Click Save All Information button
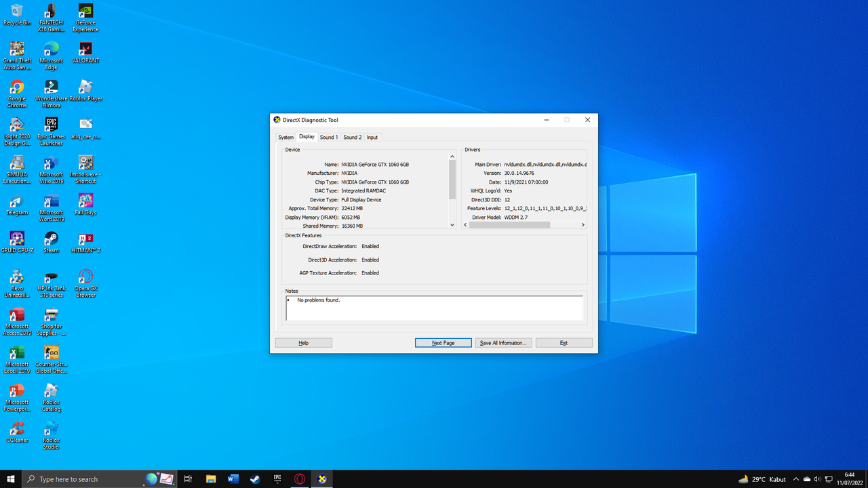 point(503,343)
